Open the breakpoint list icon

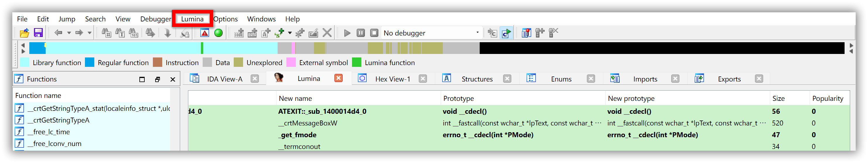coord(526,33)
